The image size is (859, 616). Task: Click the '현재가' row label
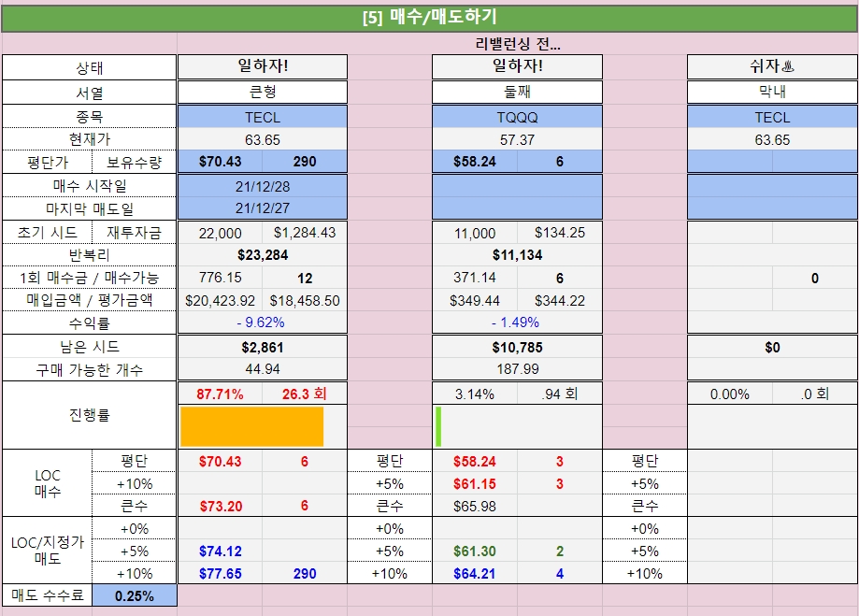point(90,139)
